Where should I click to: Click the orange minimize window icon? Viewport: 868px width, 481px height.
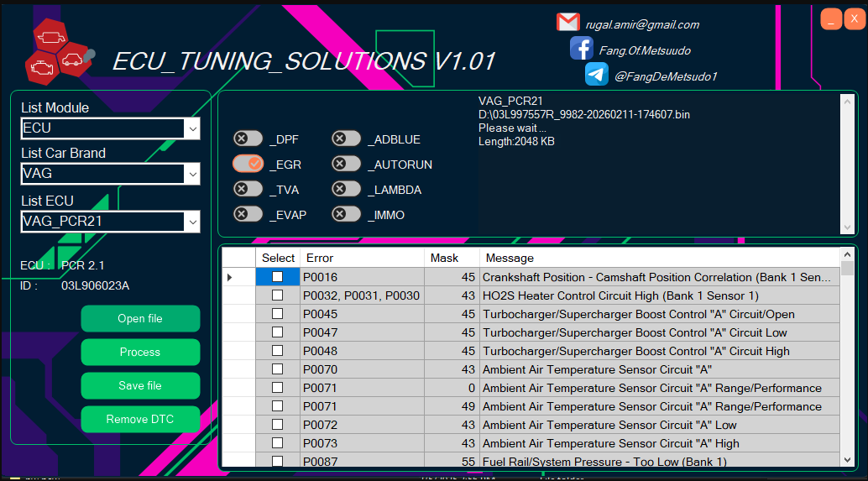click(x=831, y=20)
